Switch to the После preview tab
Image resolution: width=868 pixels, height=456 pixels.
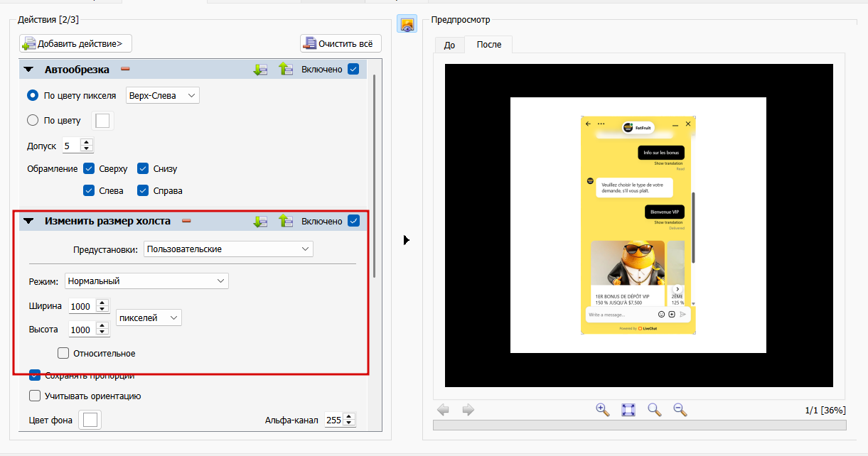point(489,44)
